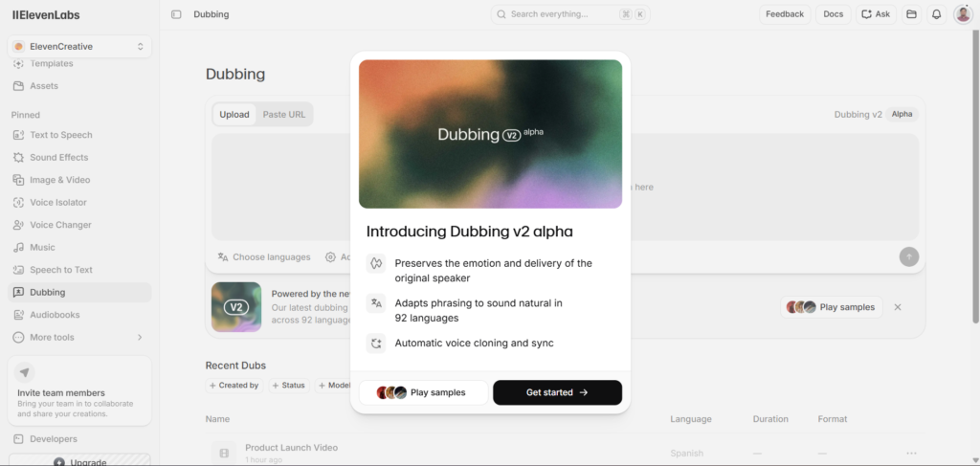The height and width of the screenshot is (466, 980).
Task: Click the Product Launch Video film icon
Action: (x=224, y=453)
